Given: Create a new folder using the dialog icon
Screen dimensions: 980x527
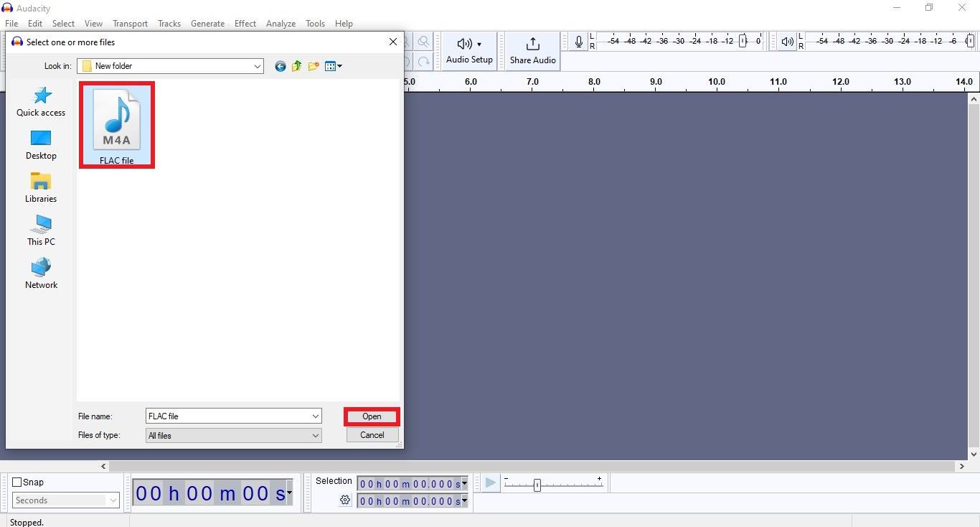Looking at the screenshot, I should pyautogui.click(x=313, y=66).
